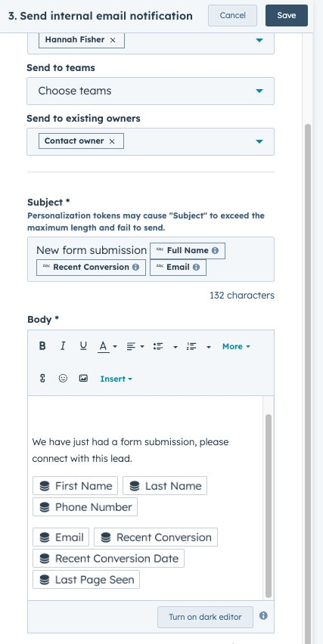The height and width of the screenshot is (644, 323).
Task: Insert a link using the link icon
Action: coord(42,379)
